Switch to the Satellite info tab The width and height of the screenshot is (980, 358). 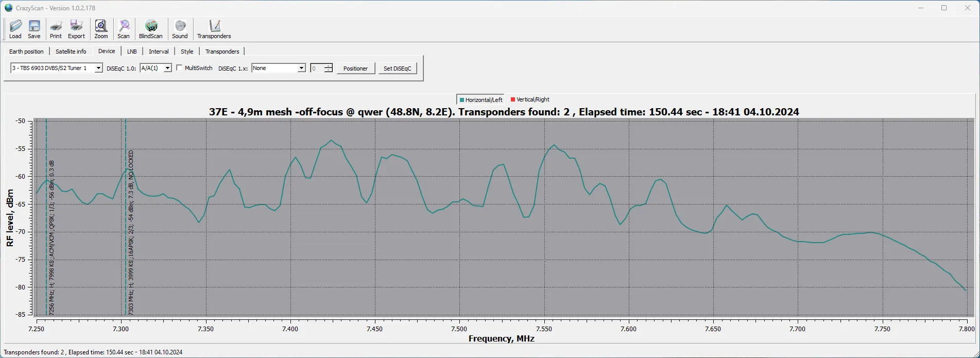point(71,52)
